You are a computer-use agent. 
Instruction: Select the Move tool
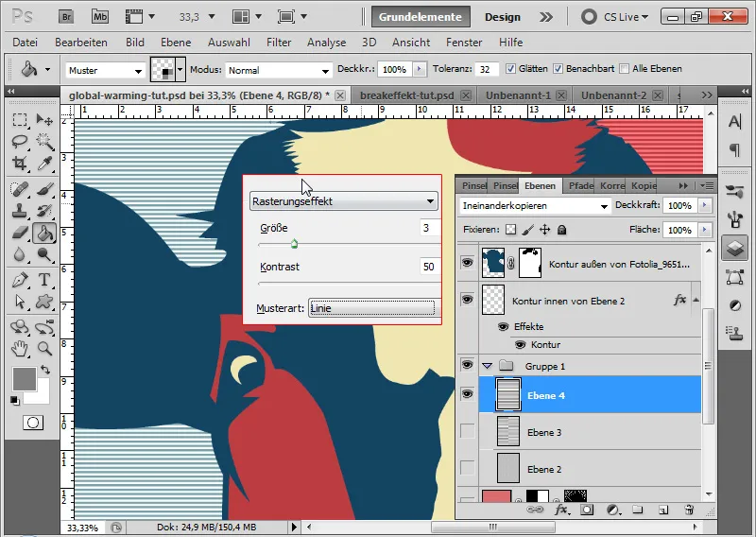44,119
